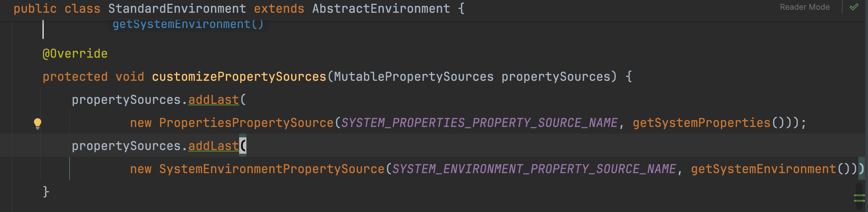Click the first addLast method call
This screenshot has width=868, height=212.
pos(213,100)
